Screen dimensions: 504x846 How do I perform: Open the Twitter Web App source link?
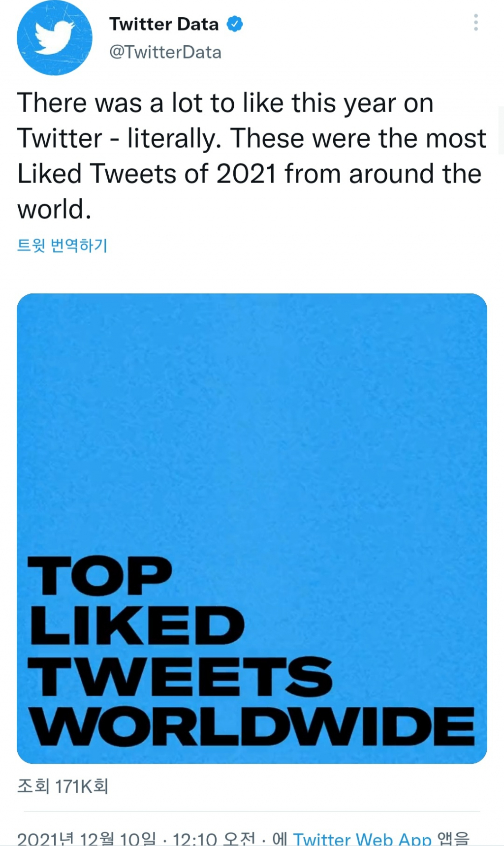(x=362, y=839)
